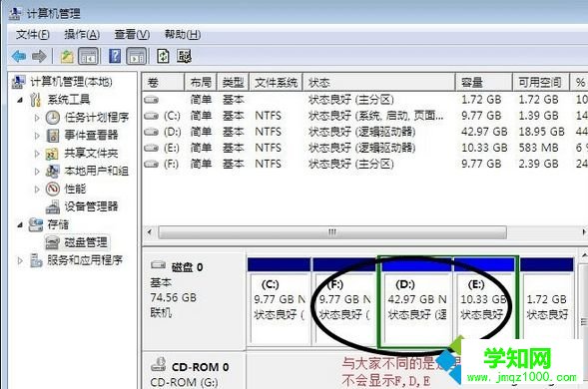Screen dimensions: 588x389
Task: Sort by the 状态 column header
Action: point(378,82)
